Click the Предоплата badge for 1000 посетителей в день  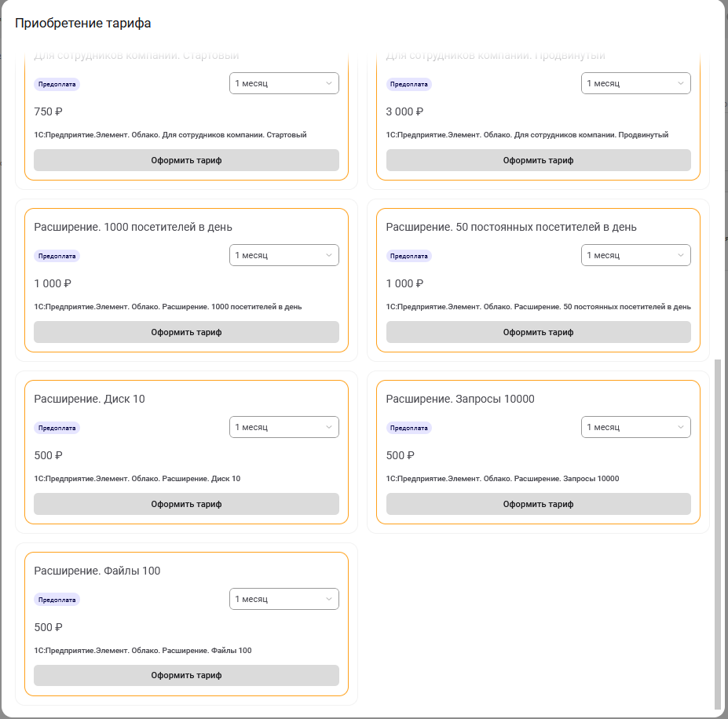tap(57, 256)
